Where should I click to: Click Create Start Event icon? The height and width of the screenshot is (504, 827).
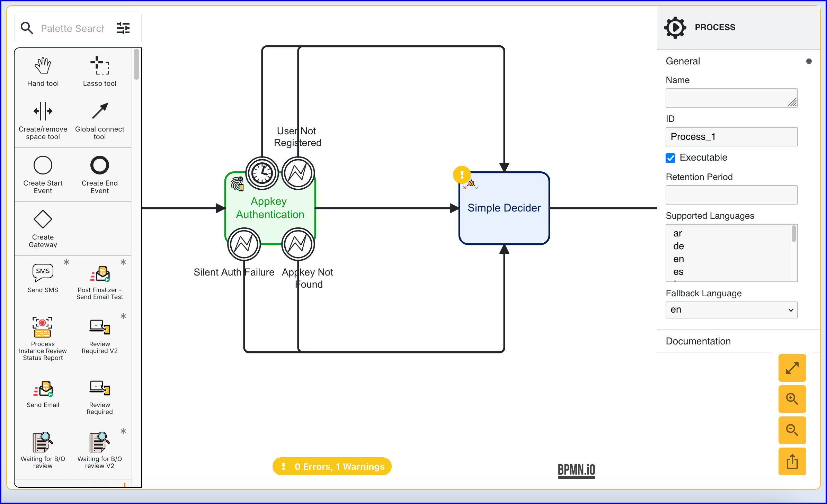[x=43, y=165]
